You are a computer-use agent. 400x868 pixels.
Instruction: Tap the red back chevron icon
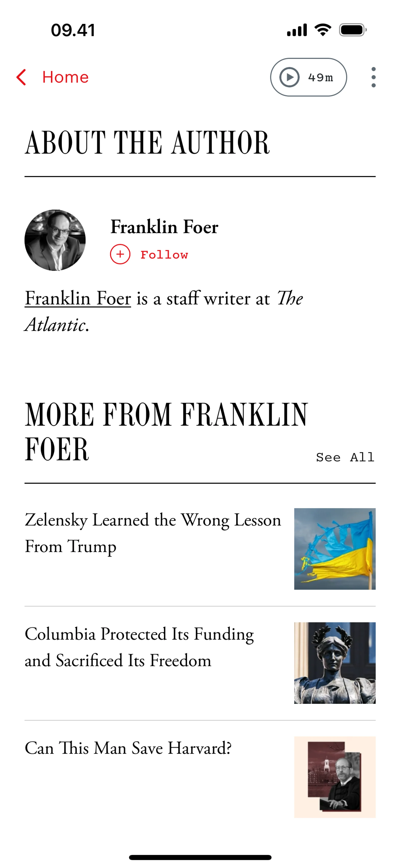(21, 78)
